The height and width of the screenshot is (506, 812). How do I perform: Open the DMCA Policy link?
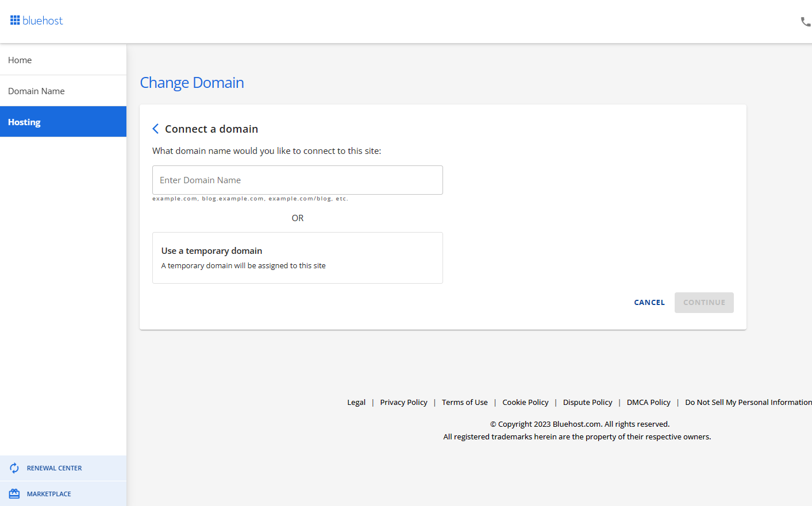(x=649, y=402)
